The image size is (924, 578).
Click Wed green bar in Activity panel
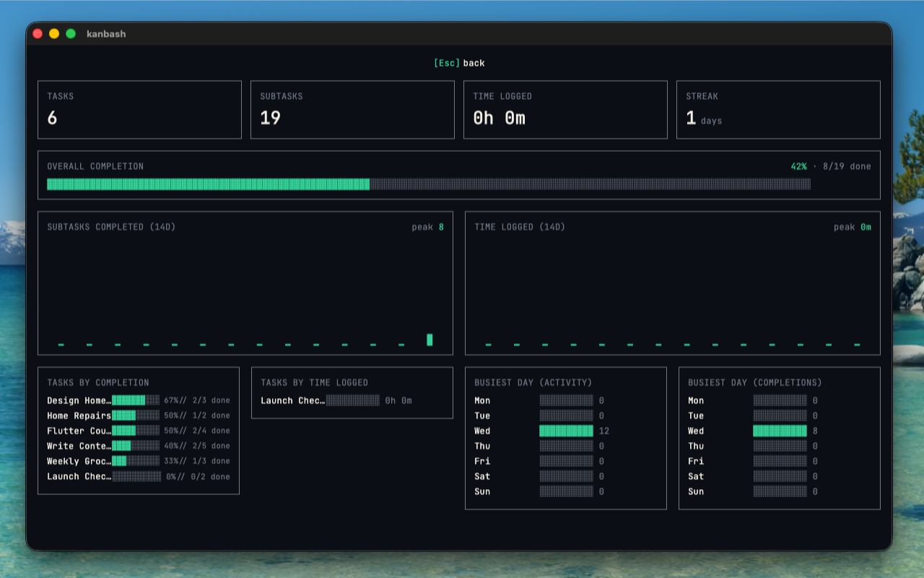[566, 431]
